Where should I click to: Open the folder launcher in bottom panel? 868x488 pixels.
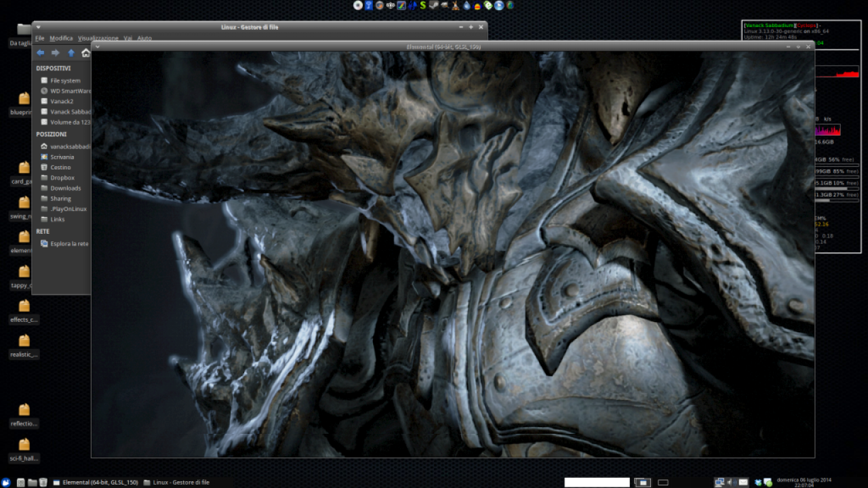pos(32,483)
